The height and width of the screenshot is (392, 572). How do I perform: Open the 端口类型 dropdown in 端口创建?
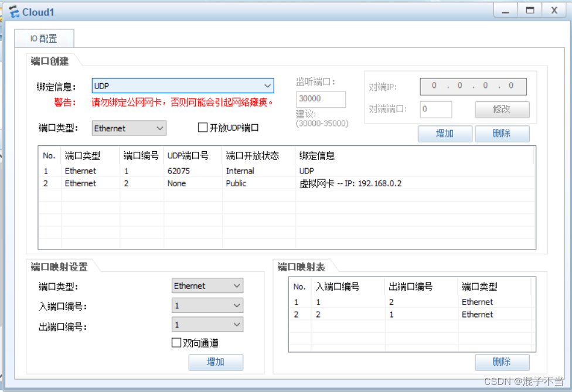coord(129,128)
